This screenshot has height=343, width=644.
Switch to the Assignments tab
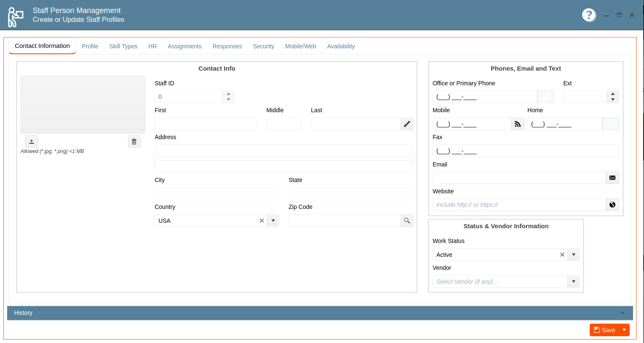point(184,46)
